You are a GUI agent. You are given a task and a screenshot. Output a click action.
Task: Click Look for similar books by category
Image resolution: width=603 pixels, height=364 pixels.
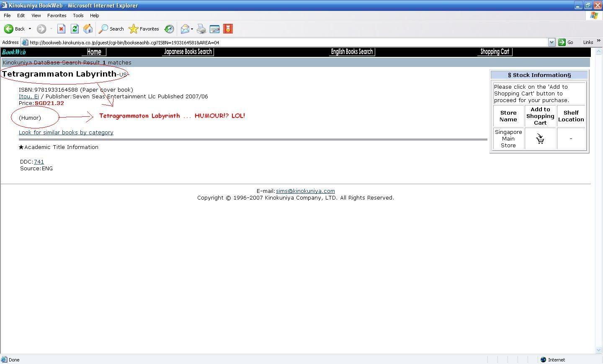coord(66,132)
